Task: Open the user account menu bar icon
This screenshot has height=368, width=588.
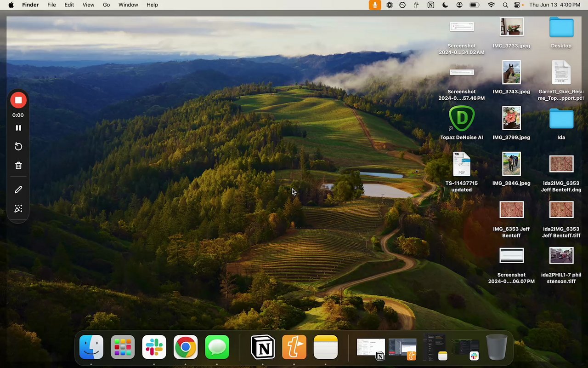Action: [x=459, y=5]
